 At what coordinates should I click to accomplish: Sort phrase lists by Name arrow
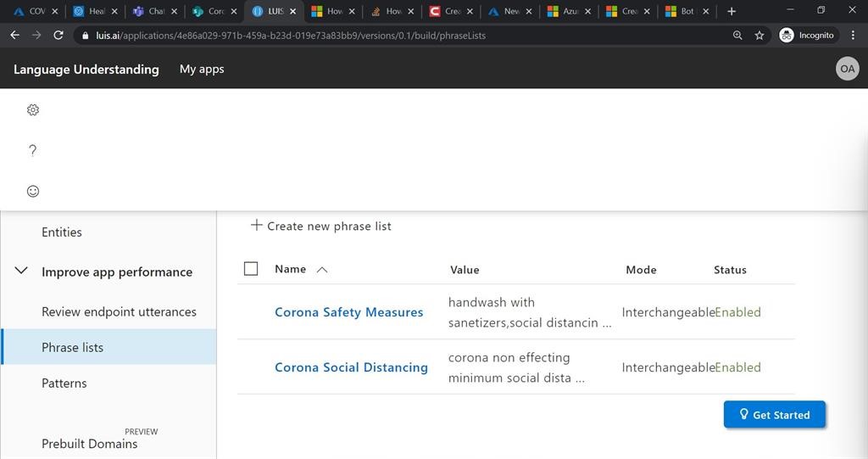point(322,270)
